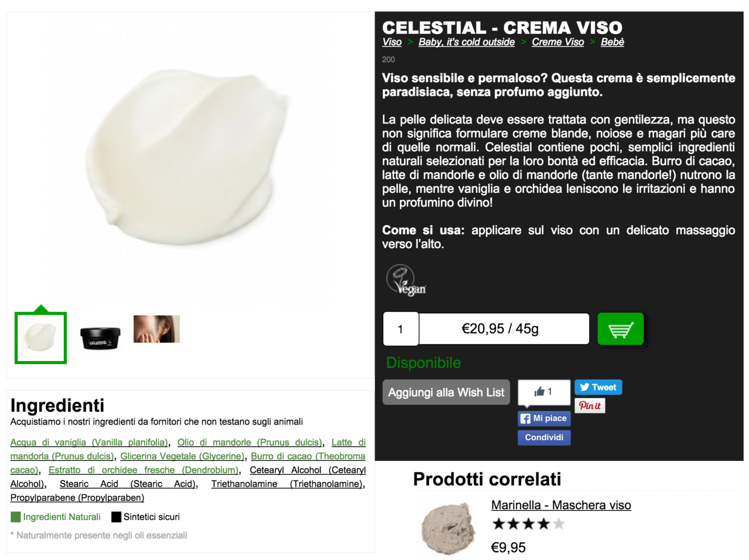Click the Facebook Condividi button
749x560 pixels.
(544, 438)
